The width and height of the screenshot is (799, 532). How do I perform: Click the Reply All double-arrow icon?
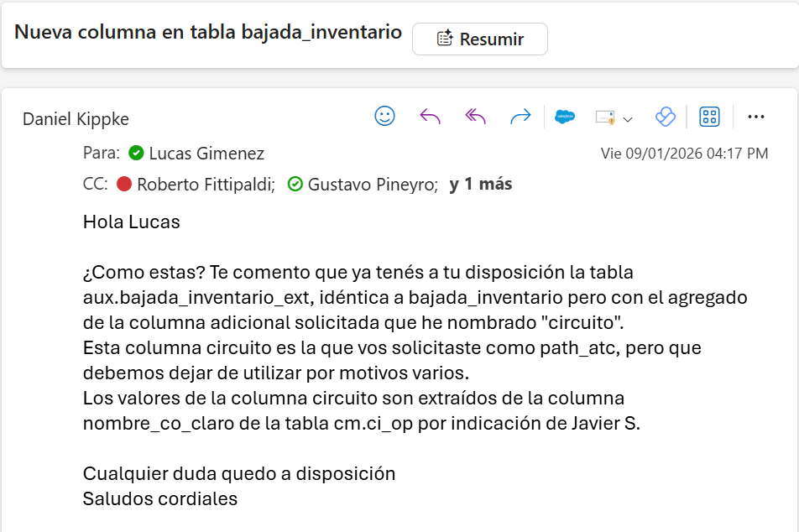coord(475,117)
